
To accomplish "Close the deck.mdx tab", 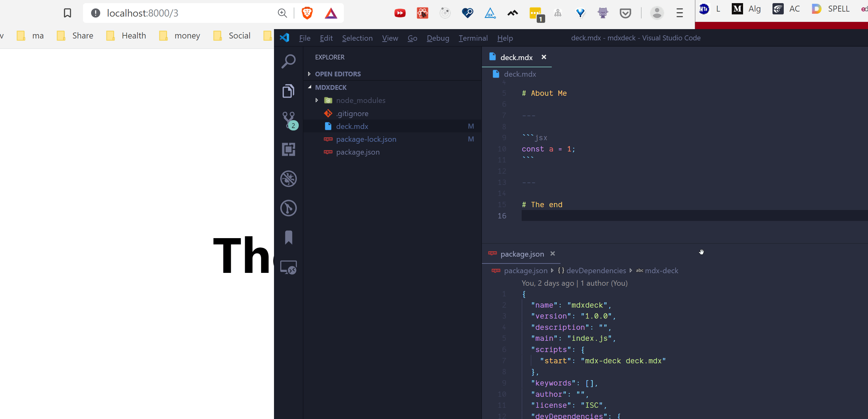I will [x=544, y=57].
